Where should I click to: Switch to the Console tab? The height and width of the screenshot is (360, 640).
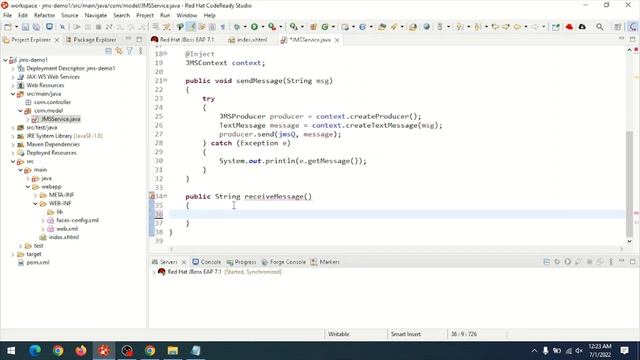207,262
